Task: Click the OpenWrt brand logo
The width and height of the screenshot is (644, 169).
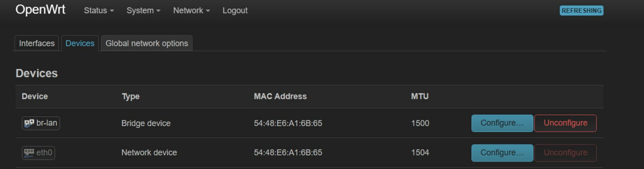Action: (x=40, y=10)
